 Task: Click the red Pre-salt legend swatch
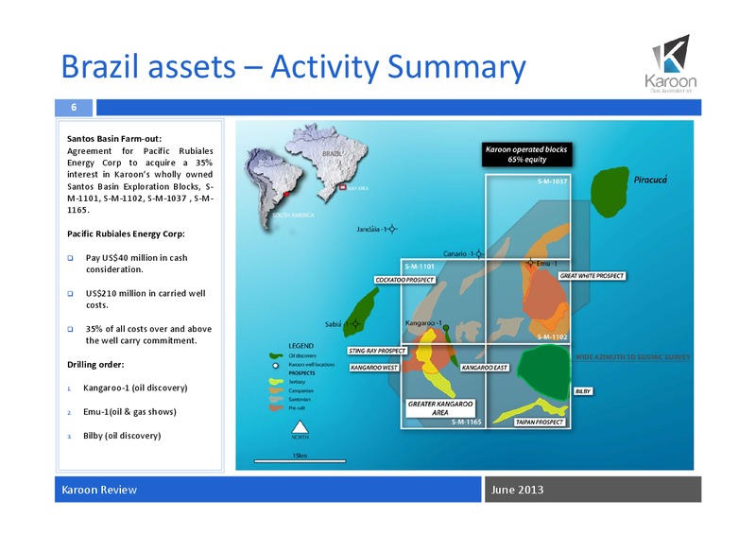pyautogui.click(x=276, y=408)
